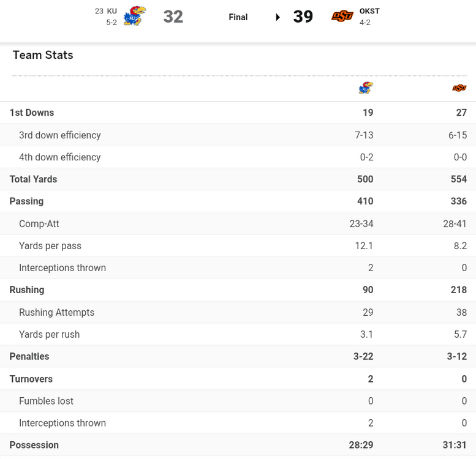Select the Kansas logo above the stats column
The width and height of the screenshot is (476, 459).
(x=366, y=88)
